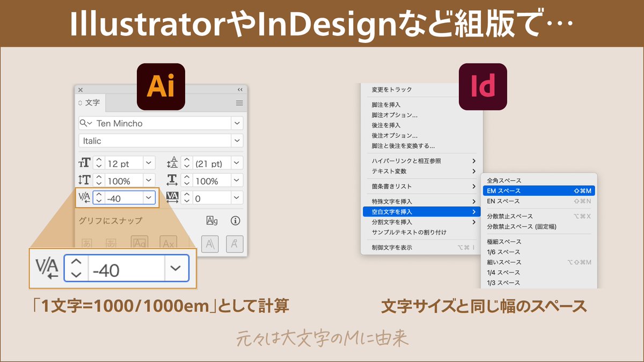Click the enlarged V/A kerning icon in callout
644x362 pixels.
[47, 268]
